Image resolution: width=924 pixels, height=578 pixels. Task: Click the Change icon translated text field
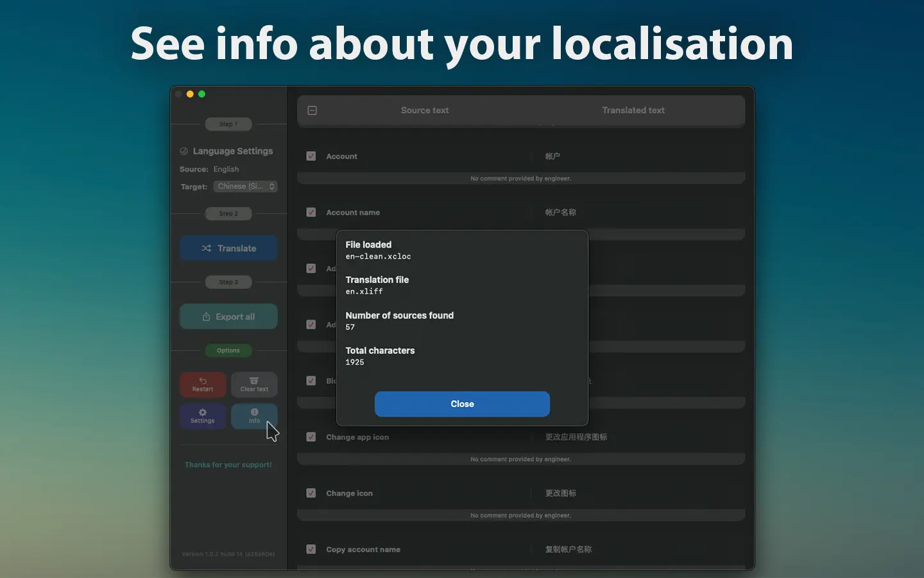[x=561, y=493]
